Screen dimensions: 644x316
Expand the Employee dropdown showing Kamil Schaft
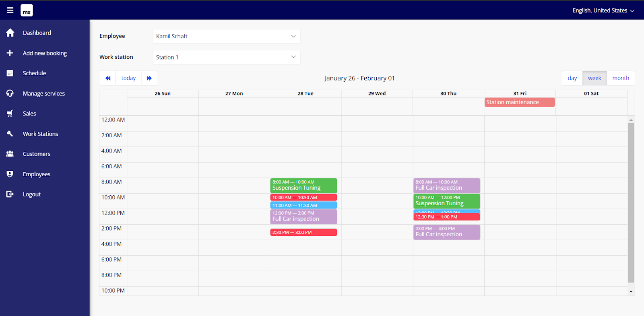[226, 36]
